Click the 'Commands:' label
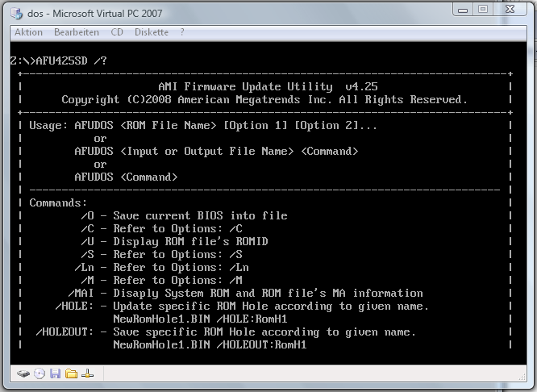537x392 pixels. pos(58,202)
